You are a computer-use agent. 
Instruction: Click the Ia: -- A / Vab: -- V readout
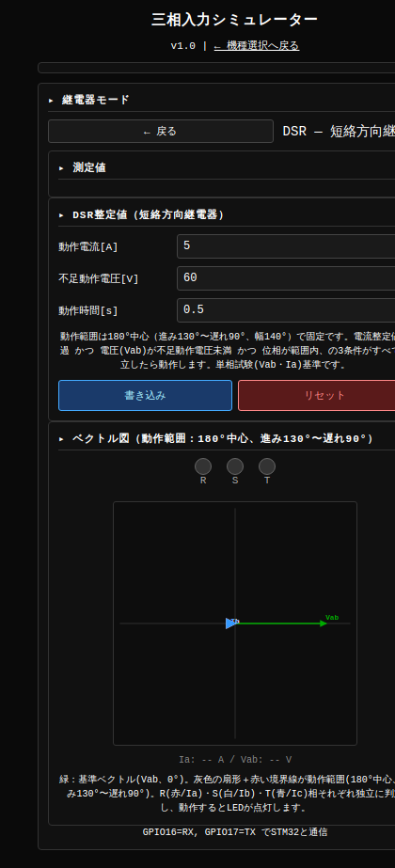click(x=235, y=760)
